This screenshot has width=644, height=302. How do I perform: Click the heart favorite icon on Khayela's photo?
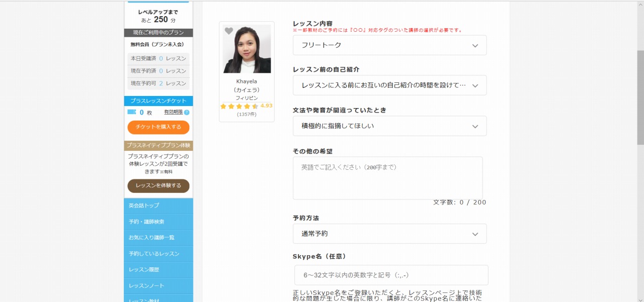(229, 31)
